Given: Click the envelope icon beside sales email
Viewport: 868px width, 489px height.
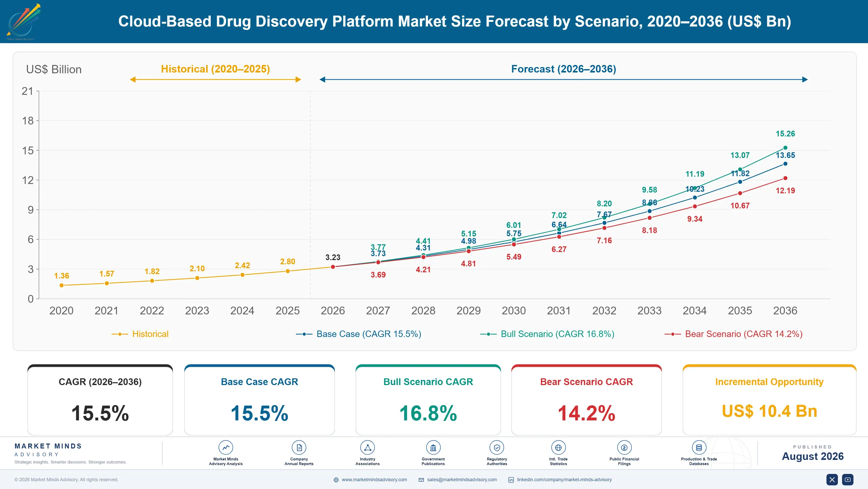Looking at the screenshot, I should [x=421, y=480].
